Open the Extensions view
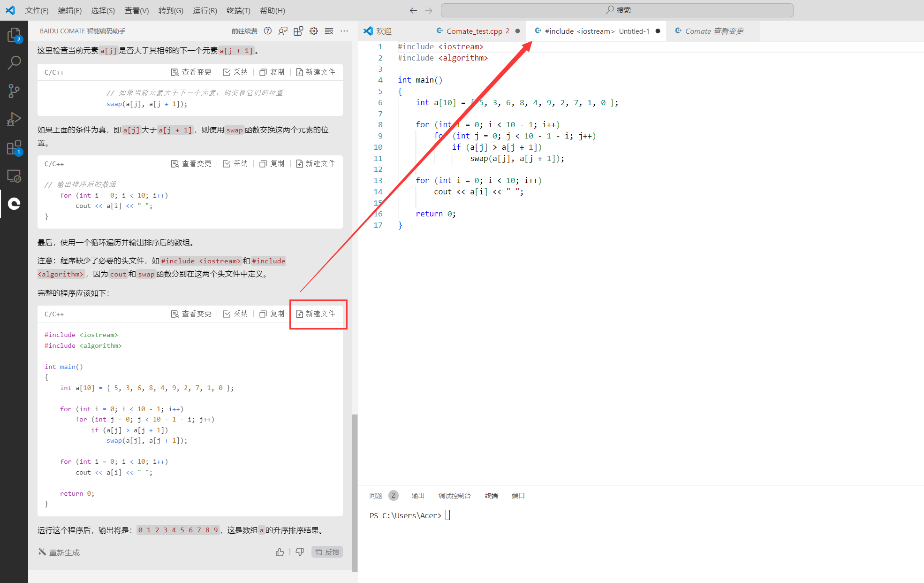The width and height of the screenshot is (924, 583). [x=14, y=148]
